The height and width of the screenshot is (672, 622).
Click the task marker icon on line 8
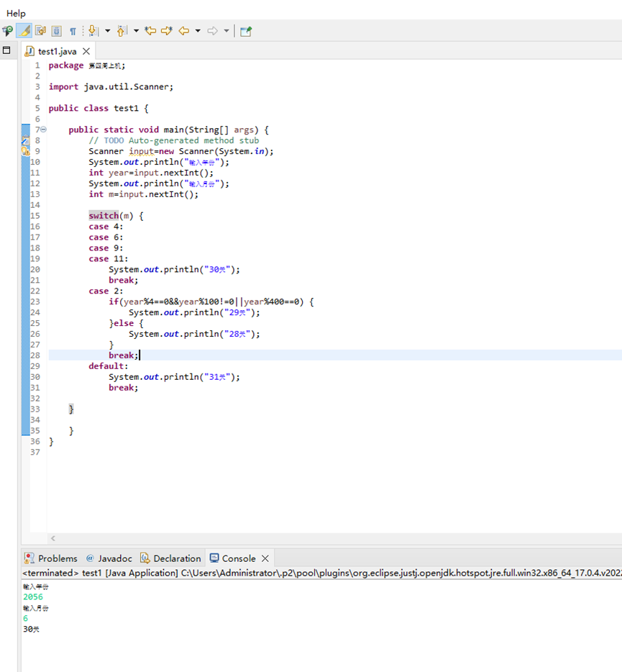26,140
